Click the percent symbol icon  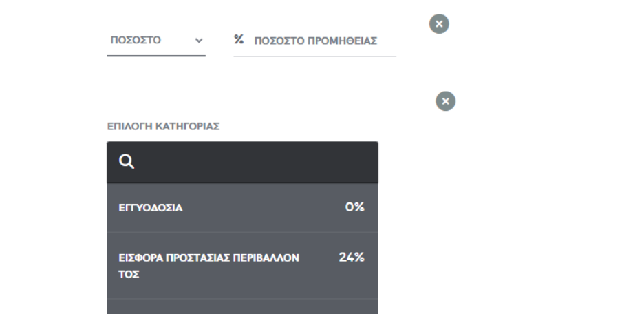coord(239,39)
